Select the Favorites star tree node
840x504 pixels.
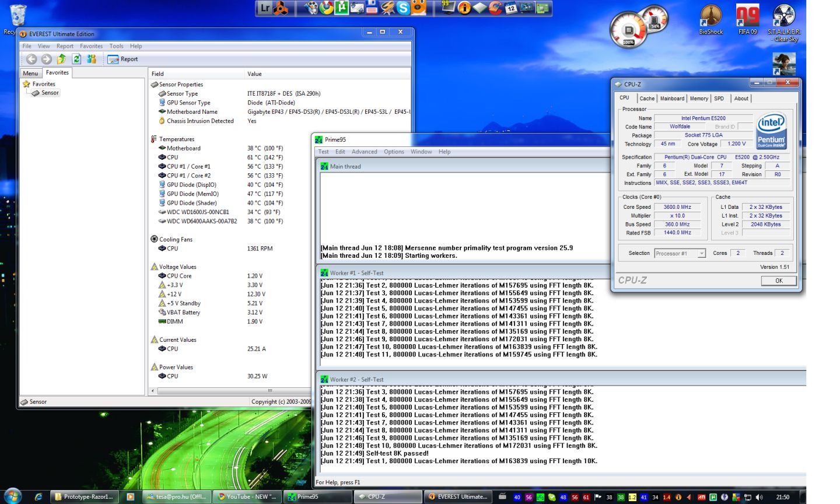coord(39,84)
